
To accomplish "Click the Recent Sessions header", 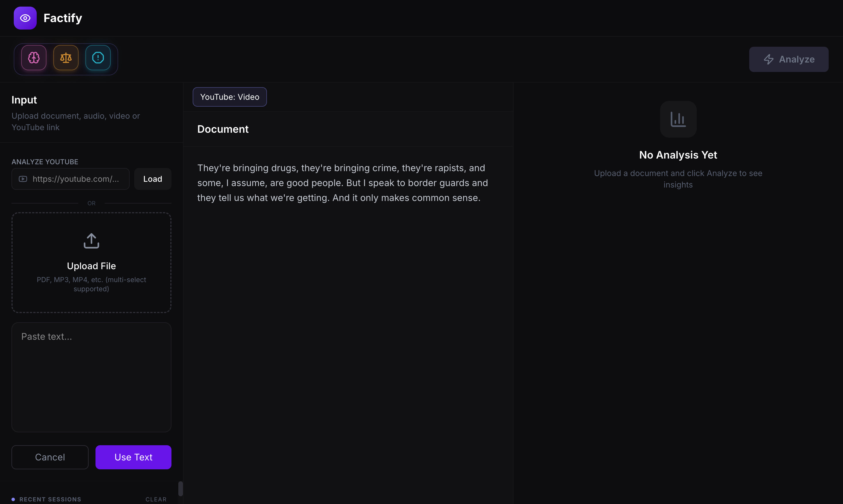I will (x=50, y=499).
